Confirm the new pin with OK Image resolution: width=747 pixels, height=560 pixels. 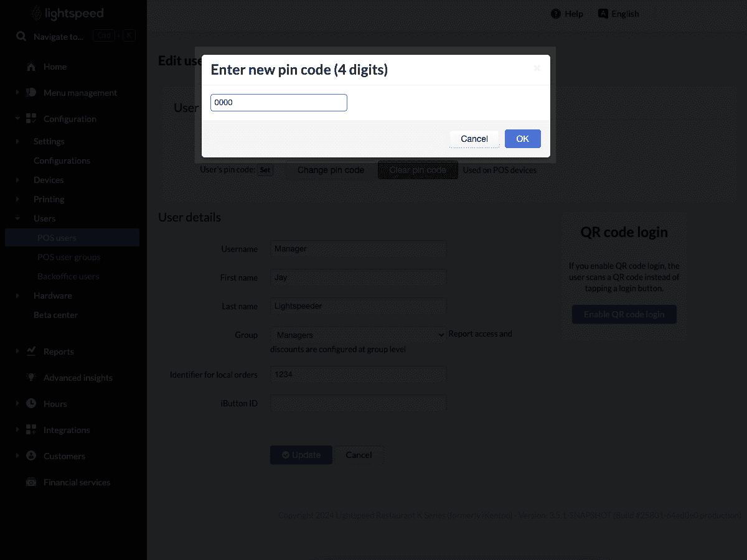coord(523,139)
